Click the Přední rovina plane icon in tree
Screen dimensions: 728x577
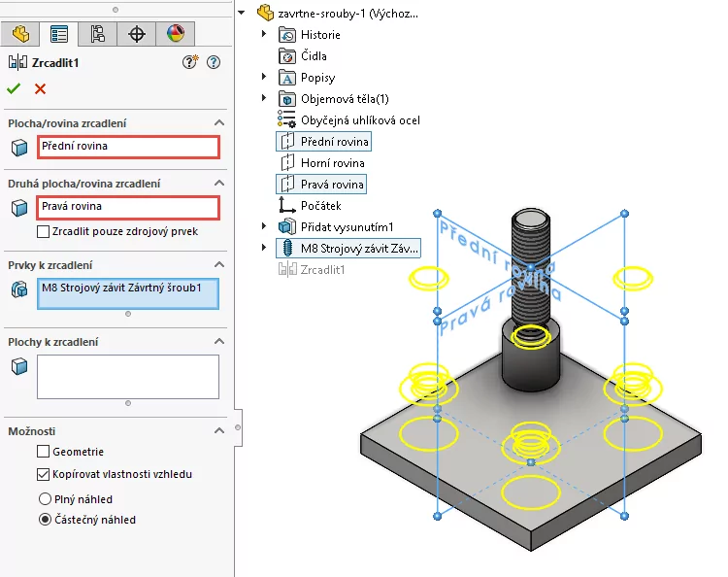[287, 141]
